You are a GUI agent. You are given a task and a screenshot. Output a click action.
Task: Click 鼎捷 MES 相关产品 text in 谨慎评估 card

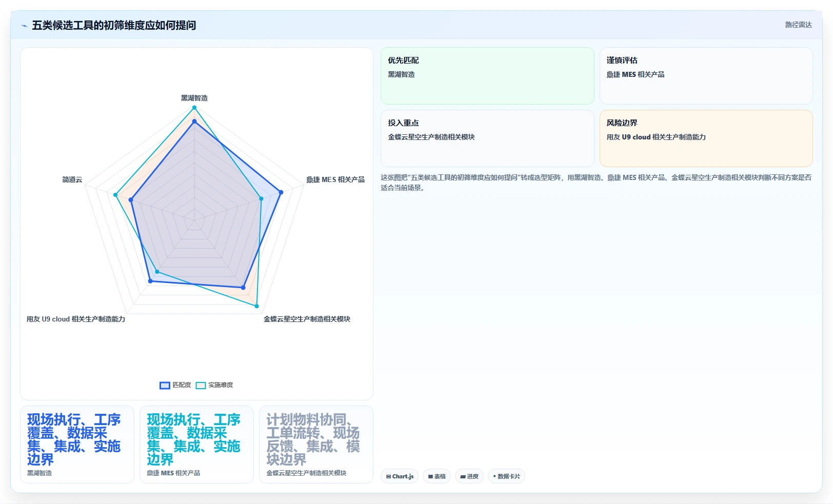pyautogui.click(x=636, y=74)
